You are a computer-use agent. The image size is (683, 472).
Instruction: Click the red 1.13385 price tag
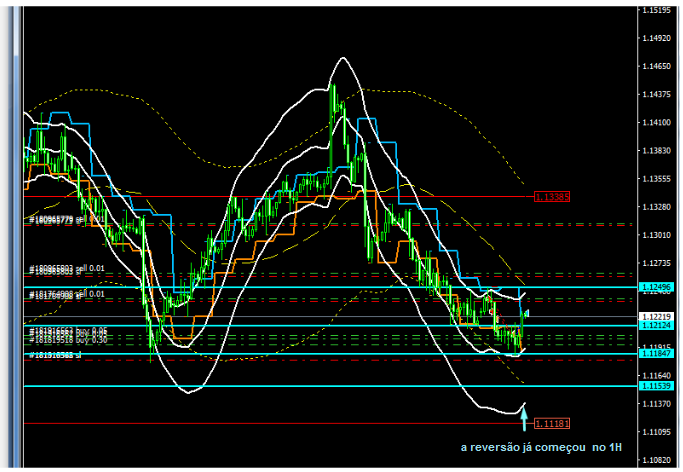pyautogui.click(x=552, y=197)
